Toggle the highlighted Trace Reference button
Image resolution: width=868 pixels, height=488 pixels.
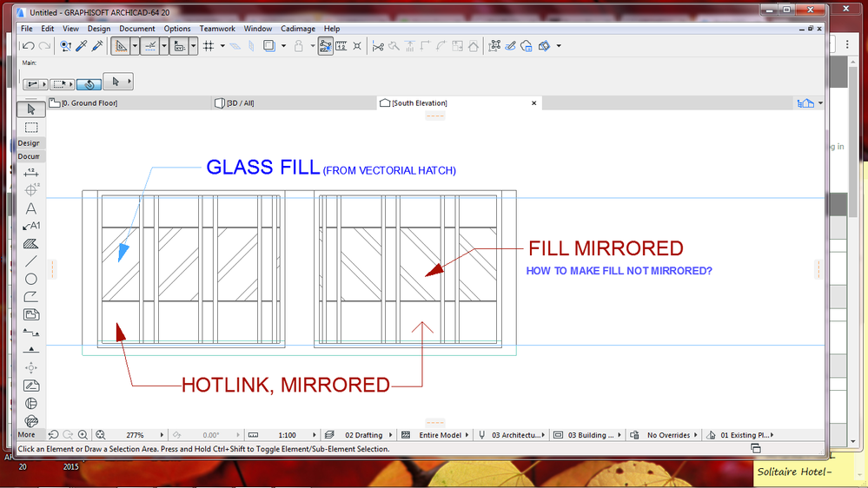click(x=326, y=46)
